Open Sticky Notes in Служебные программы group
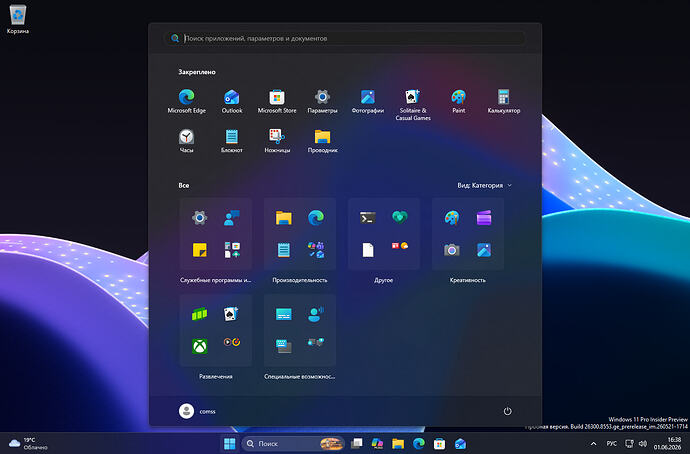 tap(200, 250)
